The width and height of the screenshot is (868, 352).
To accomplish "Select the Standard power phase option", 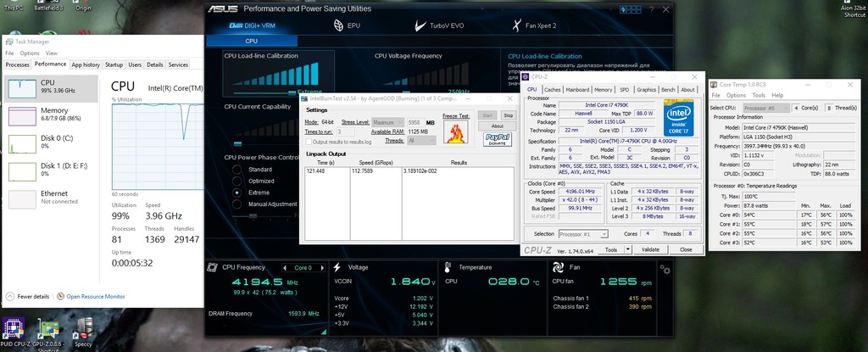I will click(x=237, y=170).
